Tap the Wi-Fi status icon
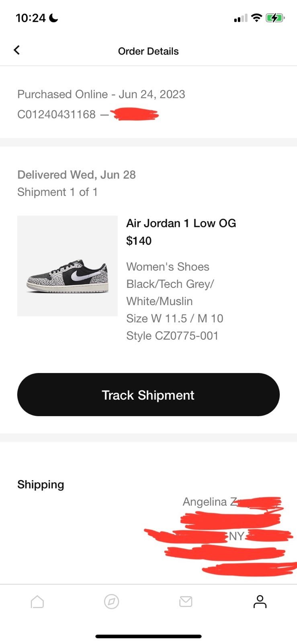The height and width of the screenshot is (644, 297). pyautogui.click(x=256, y=18)
